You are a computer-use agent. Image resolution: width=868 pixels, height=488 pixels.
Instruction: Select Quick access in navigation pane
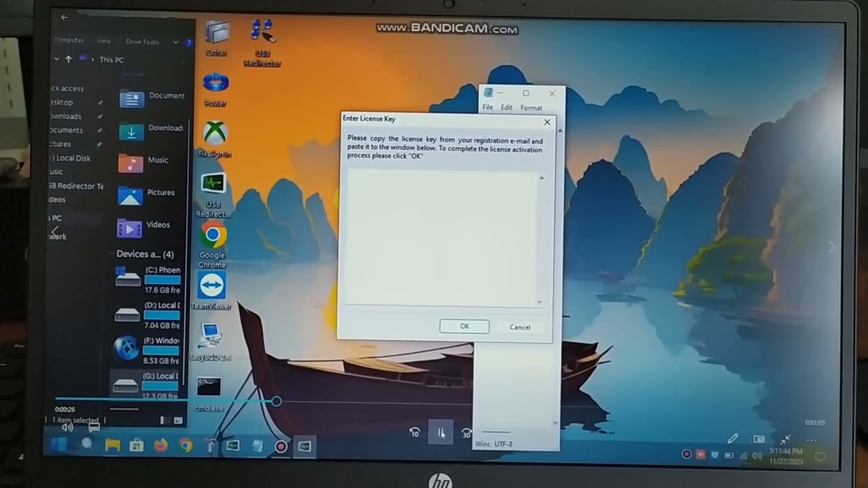[67, 89]
